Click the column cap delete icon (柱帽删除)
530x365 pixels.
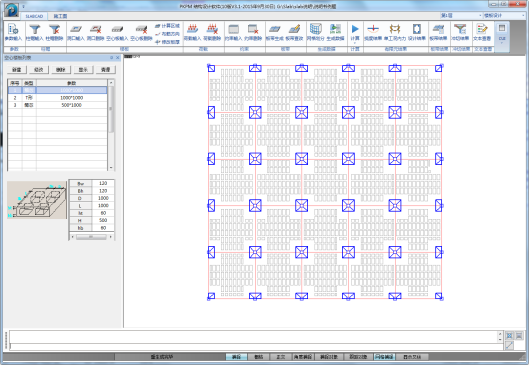coord(54,32)
